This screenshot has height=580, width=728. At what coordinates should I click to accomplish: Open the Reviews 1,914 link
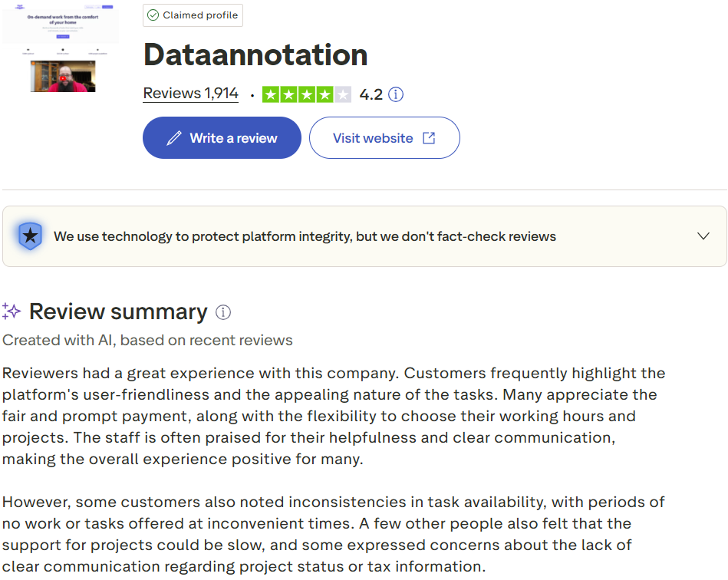tap(190, 93)
